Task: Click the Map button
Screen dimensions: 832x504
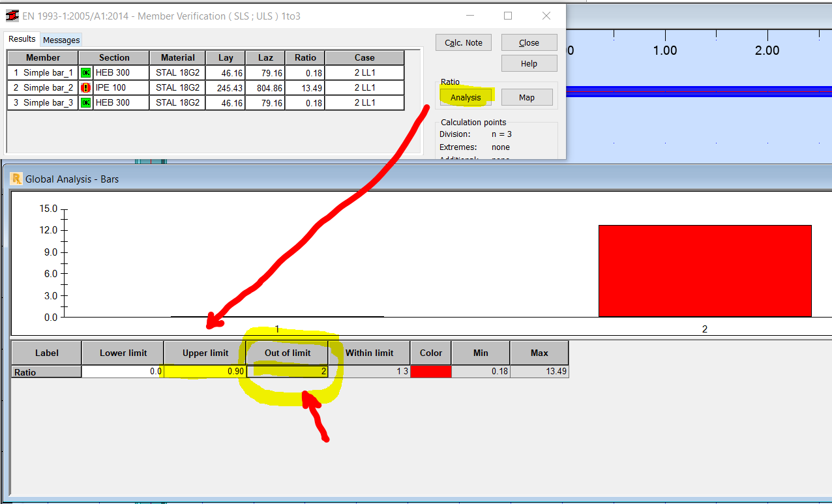Action: 526,96
